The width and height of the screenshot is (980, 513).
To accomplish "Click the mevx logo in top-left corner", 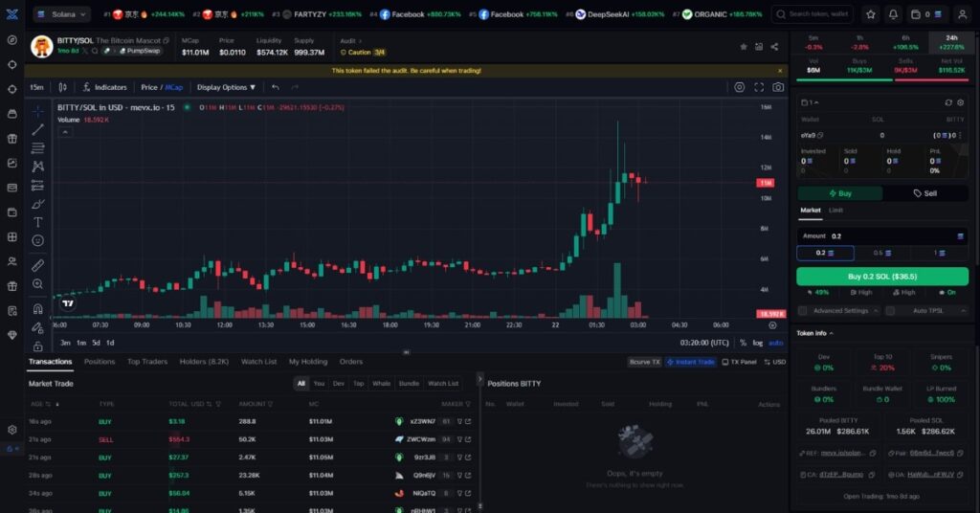I will point(11,13).
